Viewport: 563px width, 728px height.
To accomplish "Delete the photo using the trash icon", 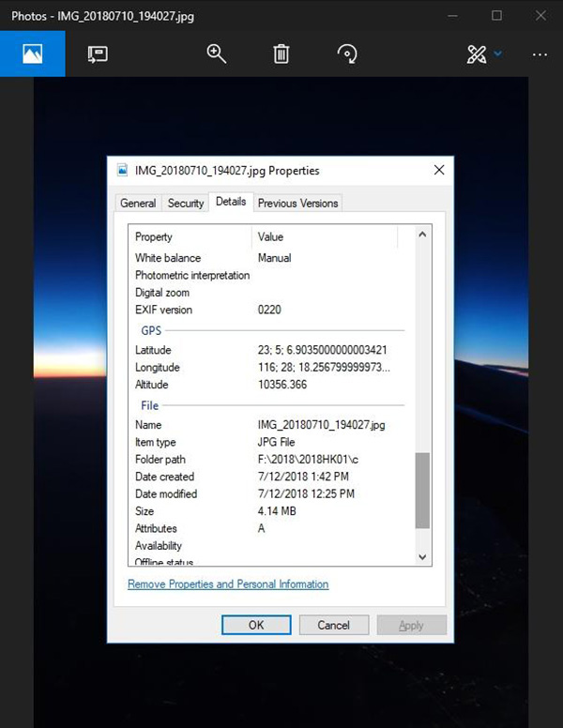I will tap(281, 53).
